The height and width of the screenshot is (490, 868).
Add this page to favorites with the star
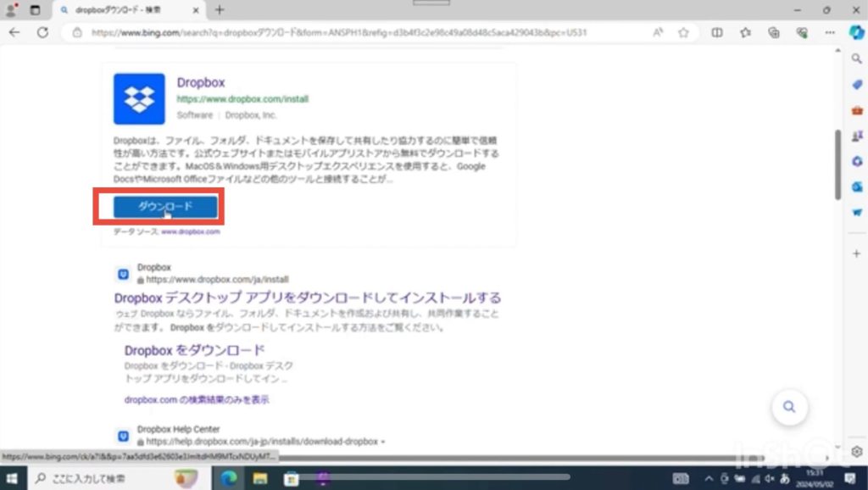point(684,33)
